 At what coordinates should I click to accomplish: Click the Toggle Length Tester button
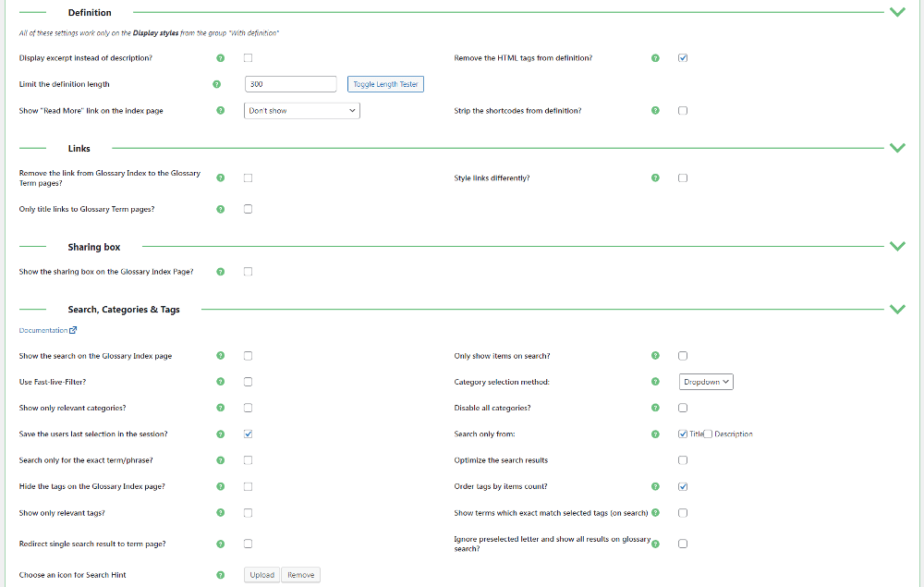coord(385,84)
